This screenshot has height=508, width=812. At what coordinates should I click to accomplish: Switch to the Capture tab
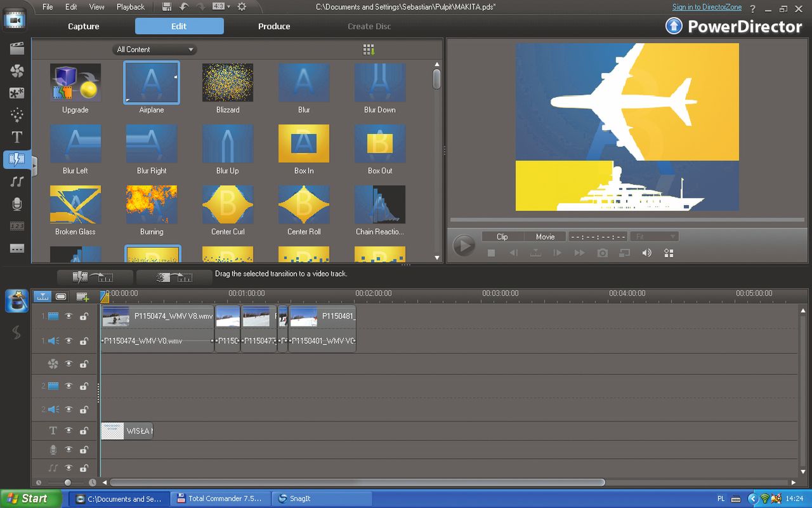tap(84, 26)
